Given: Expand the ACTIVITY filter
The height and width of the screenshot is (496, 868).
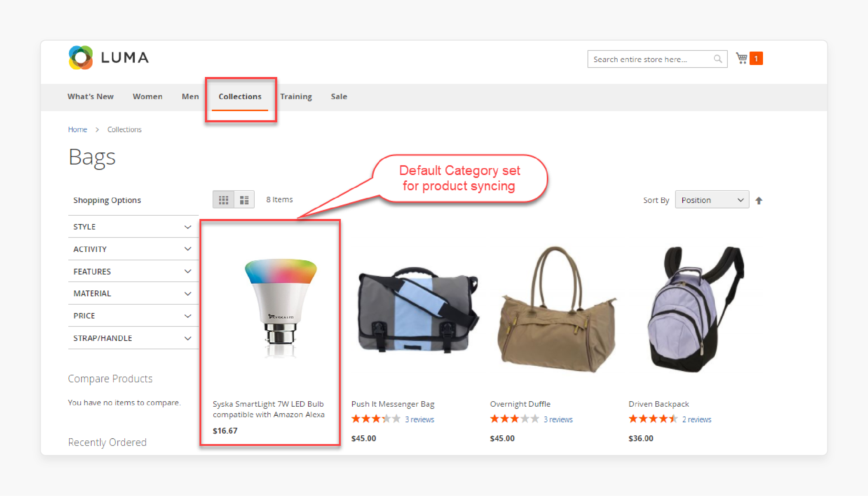Looking at the screenshot, I should [x=133, y=249].
